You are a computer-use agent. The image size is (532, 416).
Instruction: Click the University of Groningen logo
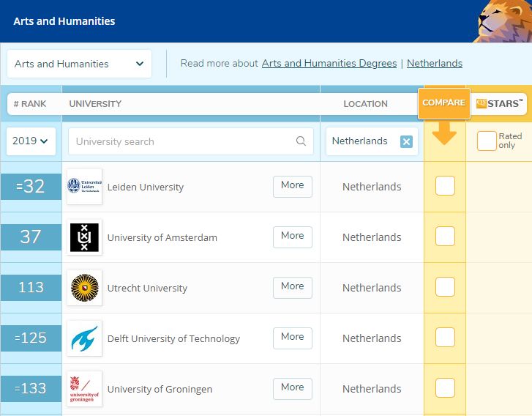84,389
